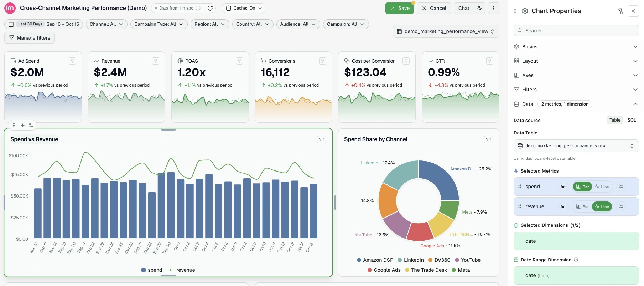Open settings for the spend metric
Viewport: 644px width, 286px height.
(x=621, y=187)
